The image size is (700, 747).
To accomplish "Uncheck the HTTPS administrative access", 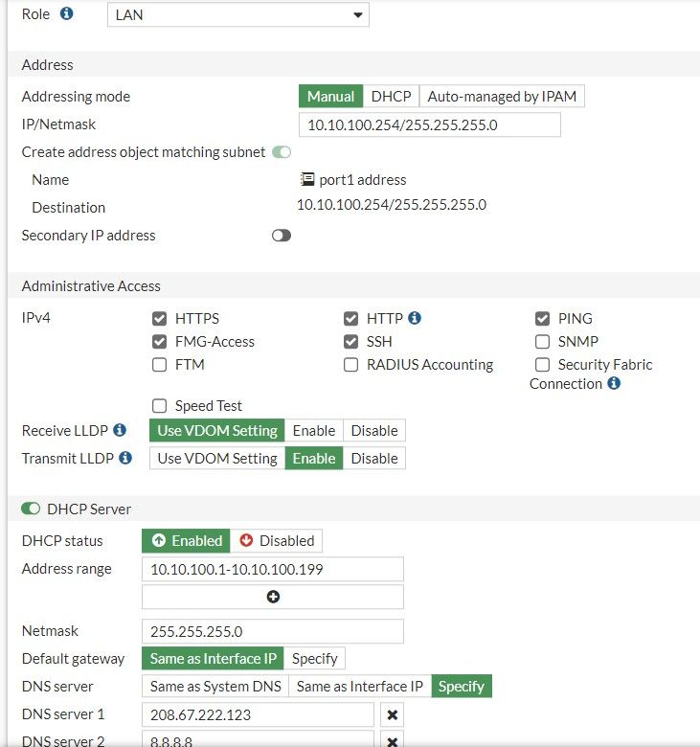I will pos(159,318).
